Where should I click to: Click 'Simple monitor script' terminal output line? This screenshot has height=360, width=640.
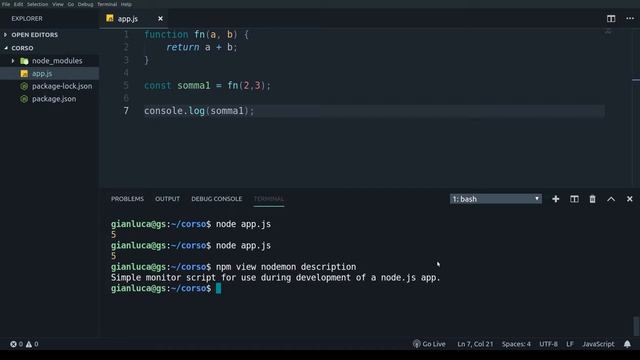click(276, 278)
